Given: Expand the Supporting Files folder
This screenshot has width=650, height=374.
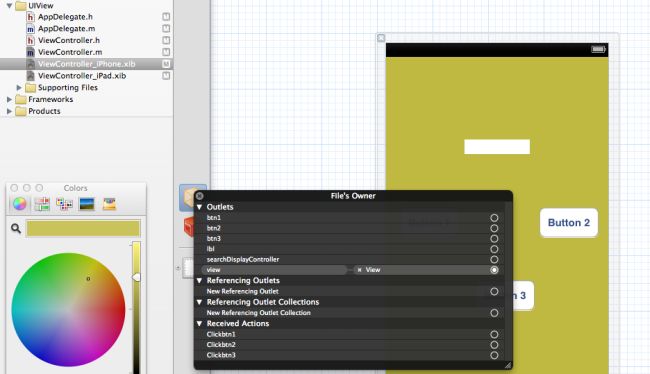Looking at the screenshot, I should click(19, 87).
